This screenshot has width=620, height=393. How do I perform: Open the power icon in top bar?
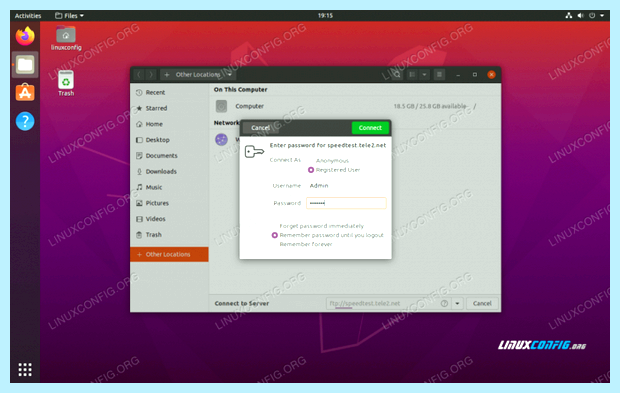(592, 15)
